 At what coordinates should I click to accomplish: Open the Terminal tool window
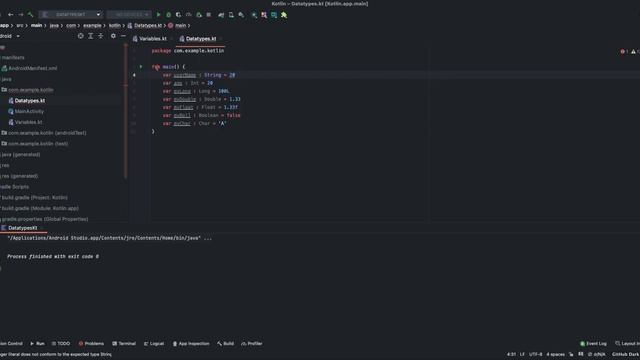(124, 344)
